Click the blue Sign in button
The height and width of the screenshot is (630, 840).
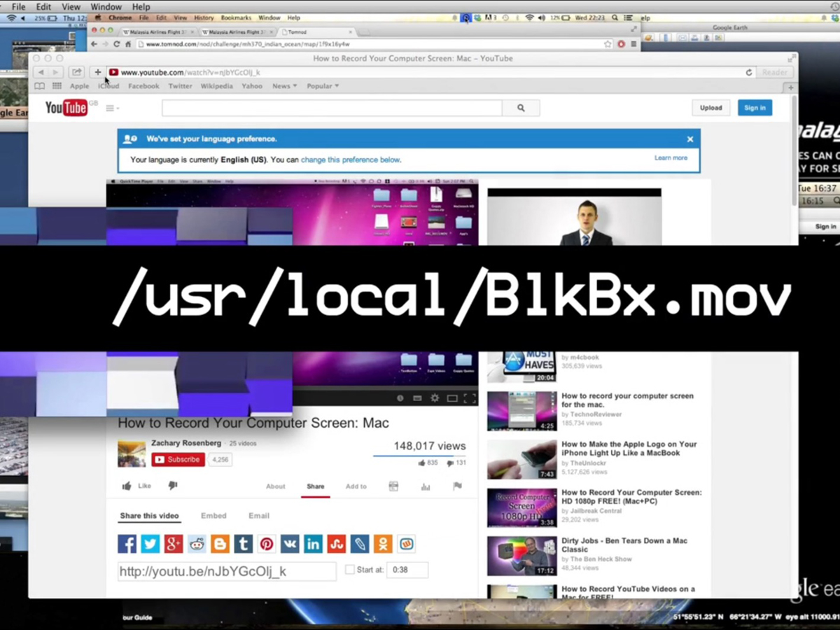[755, 108]
